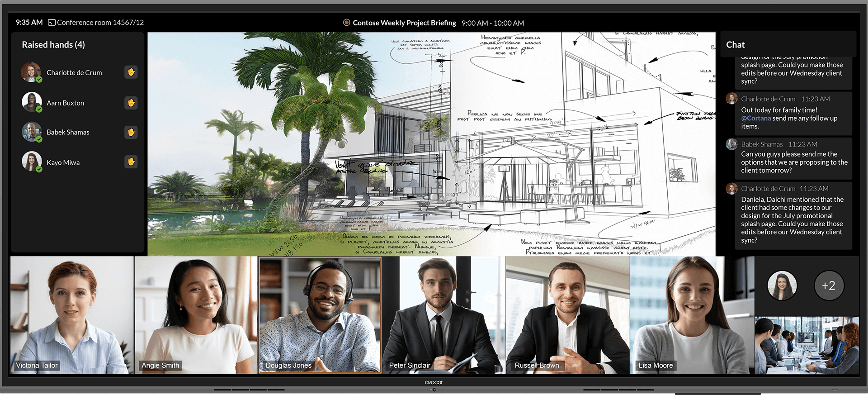
Task: Select Kayo Miwa's avatar in Raised hands
Action: [x=31, y=162]
